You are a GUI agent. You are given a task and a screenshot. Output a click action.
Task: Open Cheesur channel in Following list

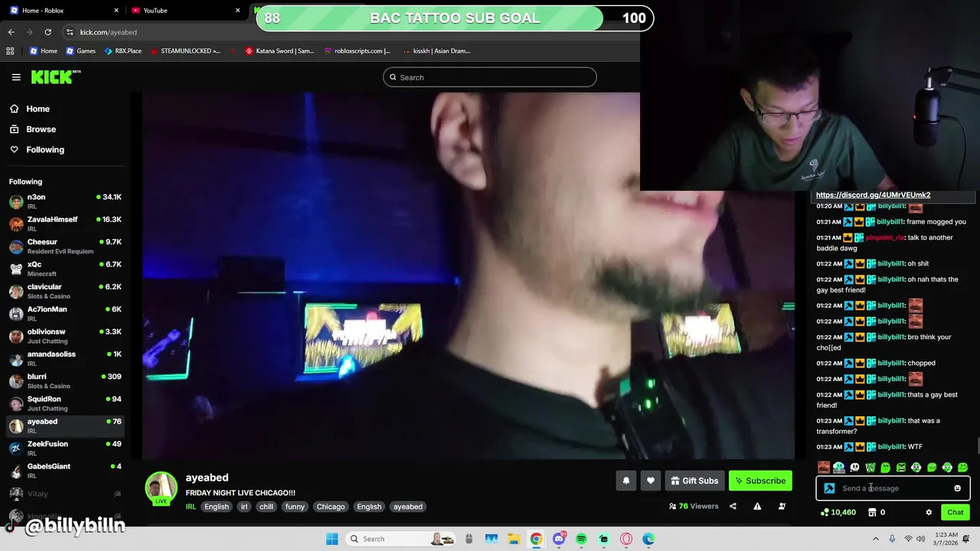65,246
